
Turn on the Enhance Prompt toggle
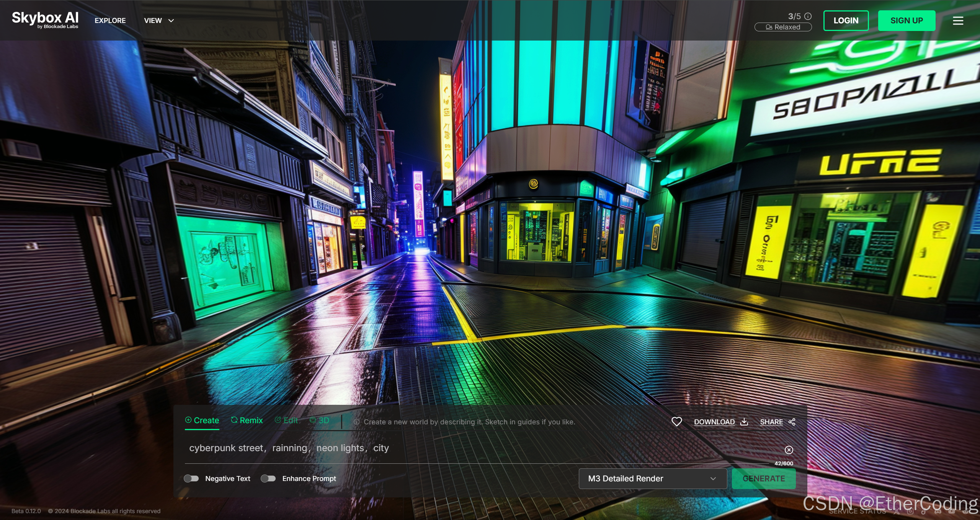click(268, 478)
